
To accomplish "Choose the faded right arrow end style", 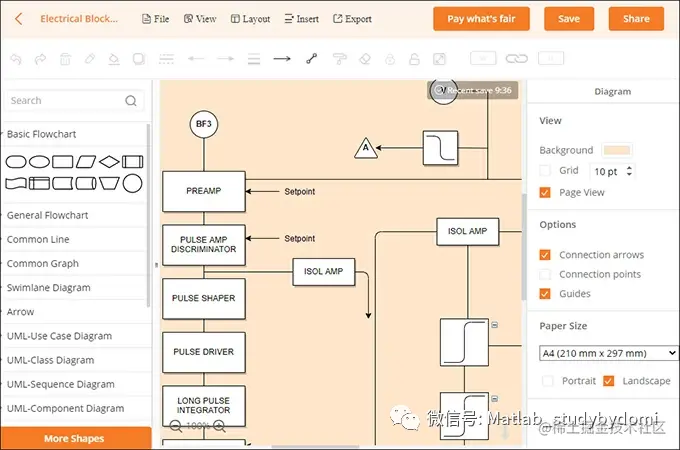I will tap(225, 59).
